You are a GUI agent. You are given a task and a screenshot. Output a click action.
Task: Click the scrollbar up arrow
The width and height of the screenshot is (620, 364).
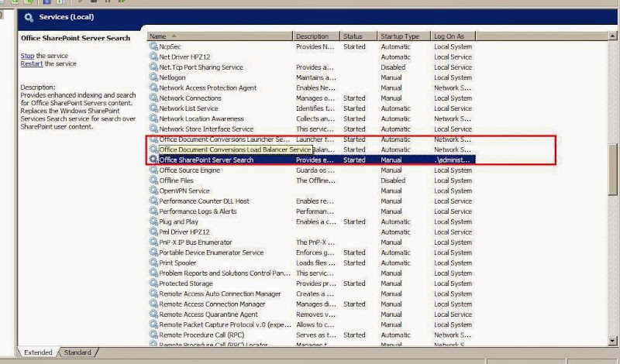point(612,36)
